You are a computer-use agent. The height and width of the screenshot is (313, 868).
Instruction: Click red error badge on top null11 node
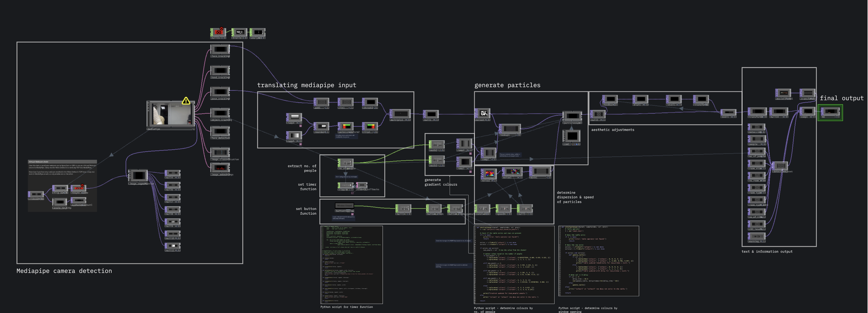coord(221,29)
